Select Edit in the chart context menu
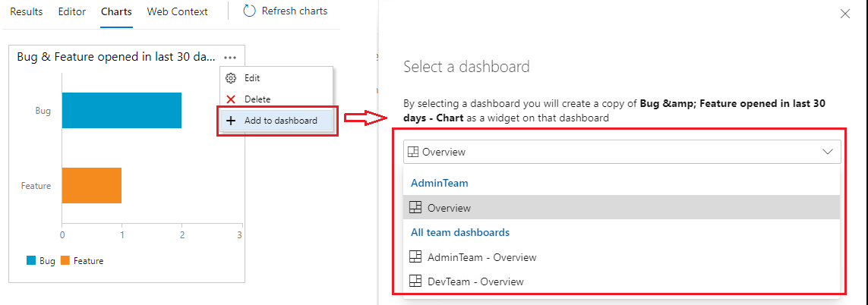868x305 pixels. tap(252, 78)
